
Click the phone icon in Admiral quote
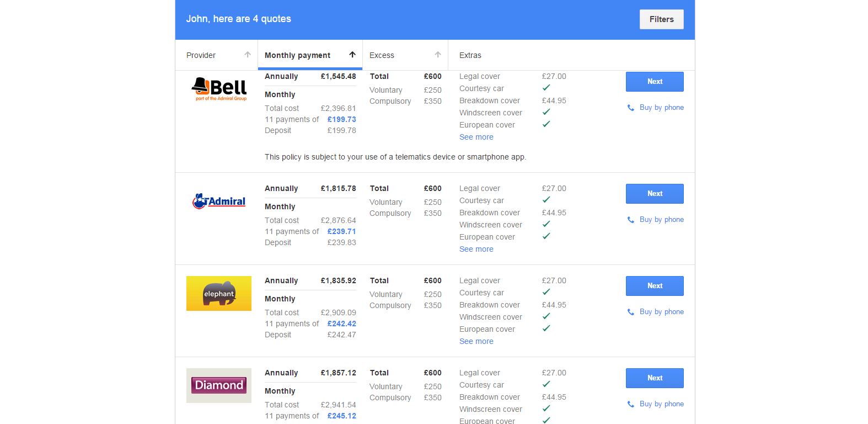click(631, 220)
